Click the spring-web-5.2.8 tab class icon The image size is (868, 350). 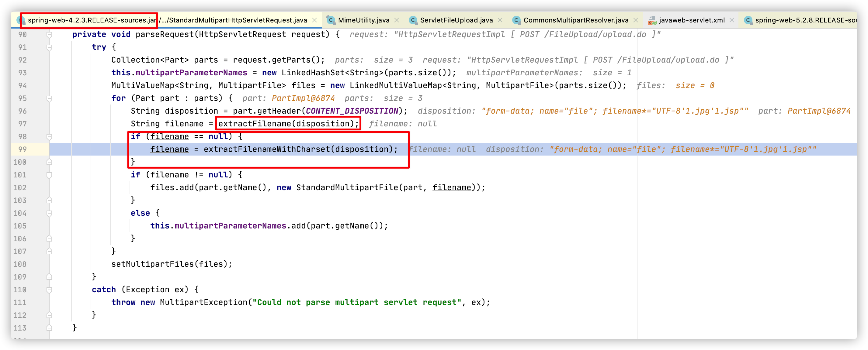(x=748, y=20)
